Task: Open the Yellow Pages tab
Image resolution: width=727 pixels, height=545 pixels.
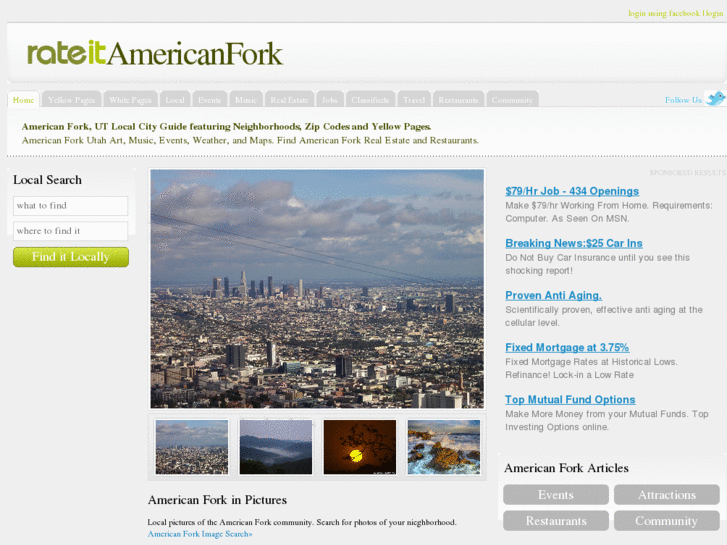Action: [x=71, y=100]
